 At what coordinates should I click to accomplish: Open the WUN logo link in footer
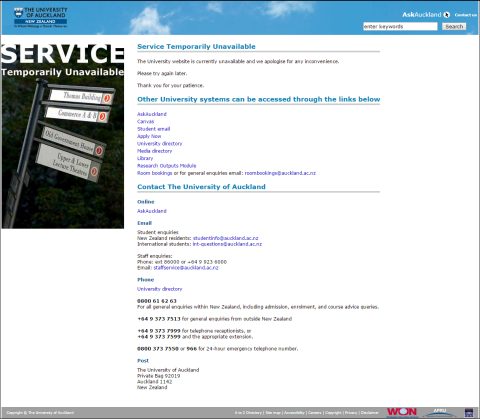[x=402, y=412]
